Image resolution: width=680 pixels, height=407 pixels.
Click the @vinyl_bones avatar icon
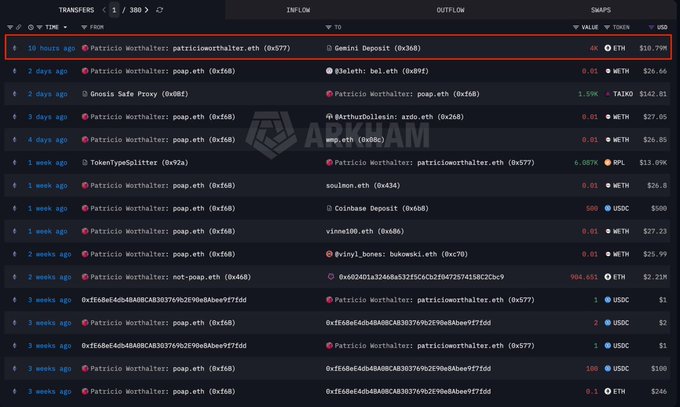coord(329,254)
